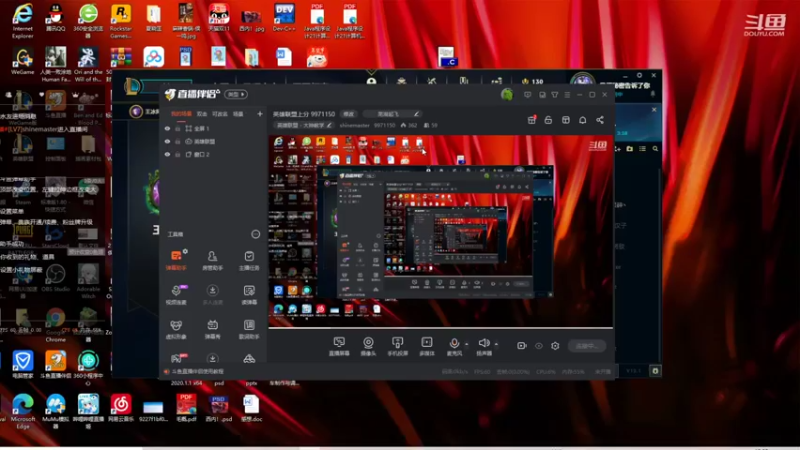Screen dimensions: 800x450
Task: Click the skin icon in the title bar
Action: pos(555,95)
